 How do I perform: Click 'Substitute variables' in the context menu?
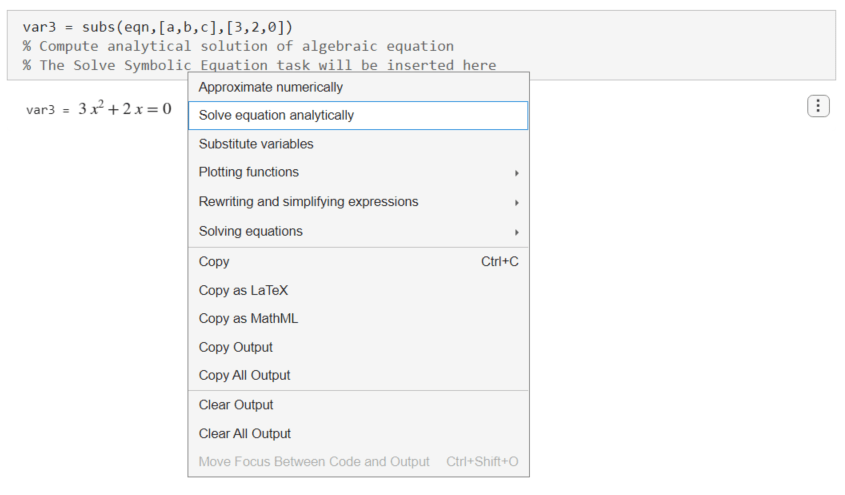pos(255,144)
